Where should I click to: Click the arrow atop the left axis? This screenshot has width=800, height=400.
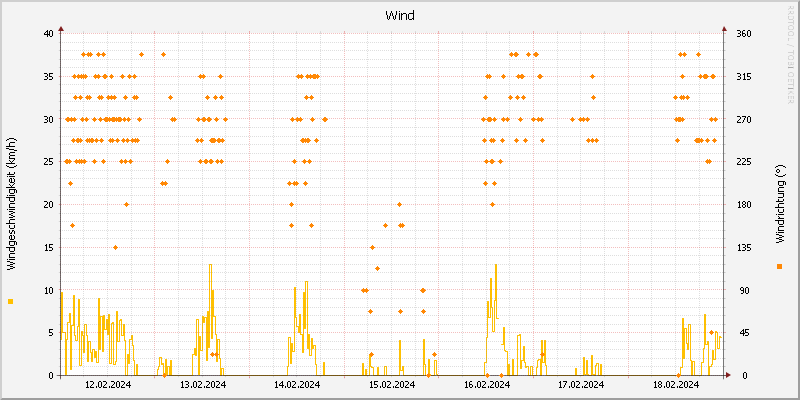[x=61, y=29]
